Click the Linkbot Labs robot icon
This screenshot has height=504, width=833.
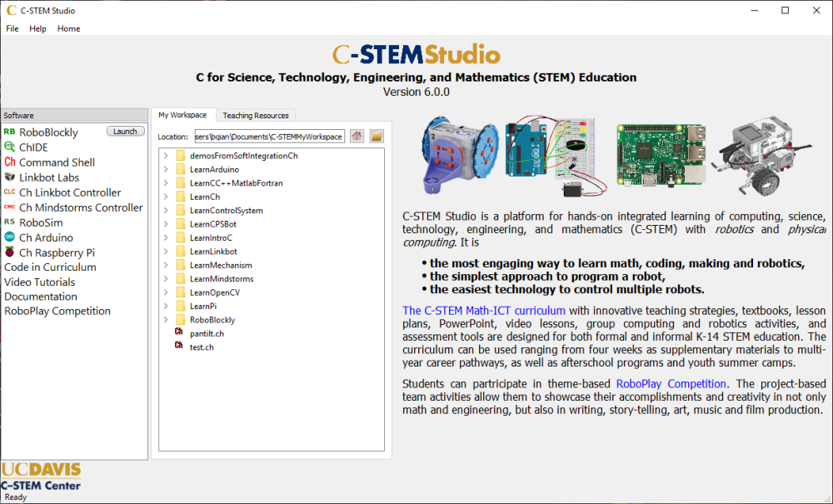tap(9, 177)
